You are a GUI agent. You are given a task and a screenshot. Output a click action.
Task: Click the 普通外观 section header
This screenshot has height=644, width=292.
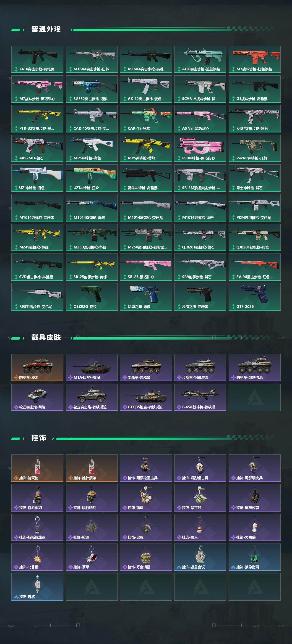[x=46, y=29]
